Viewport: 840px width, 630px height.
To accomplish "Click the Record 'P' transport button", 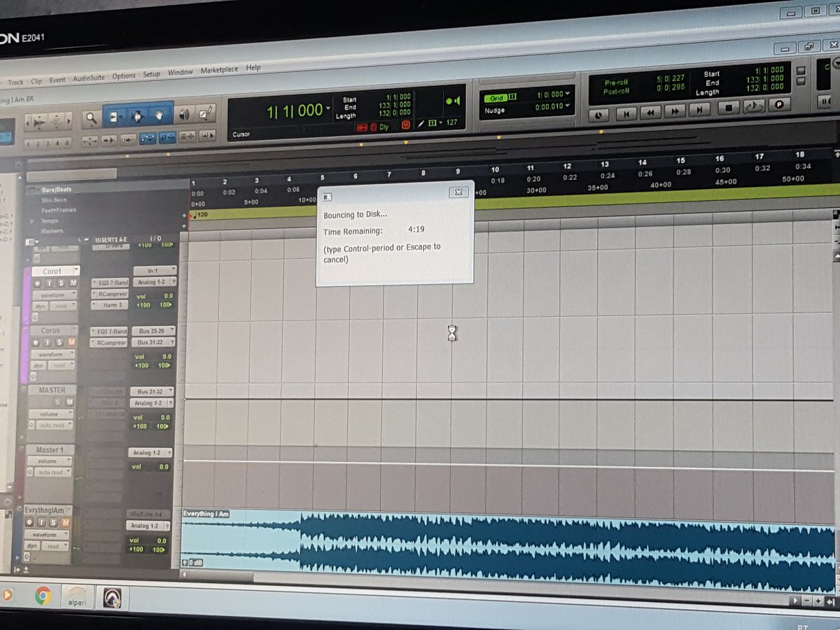I will [780, 104].
